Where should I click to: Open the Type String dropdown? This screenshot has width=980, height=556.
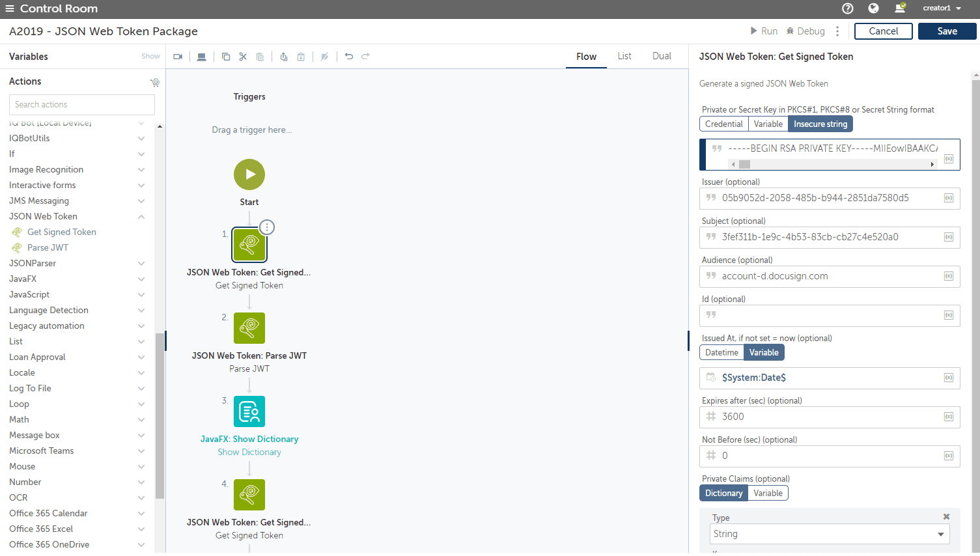tap(830, 534)
